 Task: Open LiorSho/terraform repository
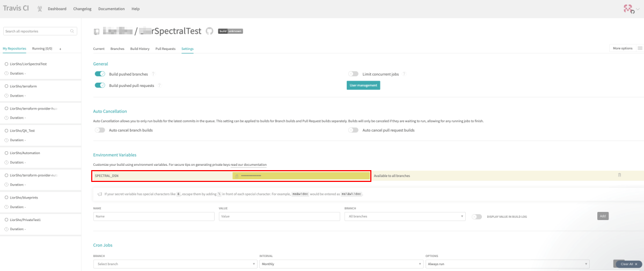pyautogui.click(x=23, y=86)
